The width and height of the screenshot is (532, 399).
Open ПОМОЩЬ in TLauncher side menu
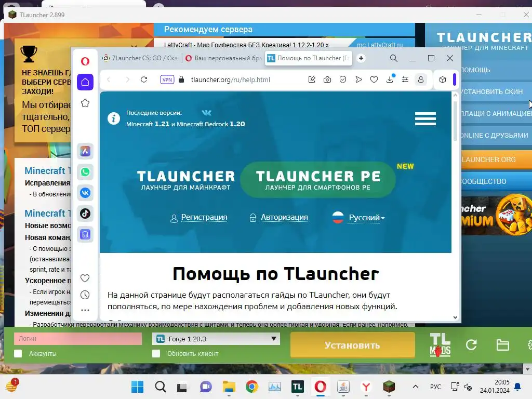pos(496,70)
